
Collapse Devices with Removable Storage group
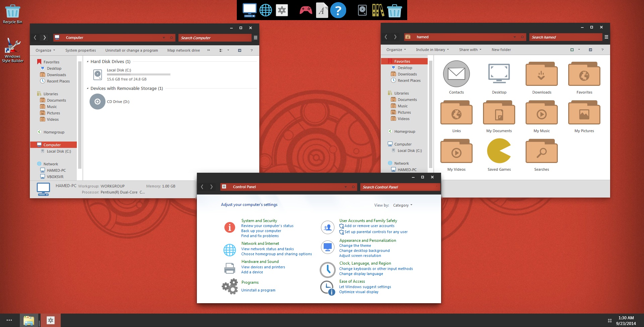(x=88, y=89)
